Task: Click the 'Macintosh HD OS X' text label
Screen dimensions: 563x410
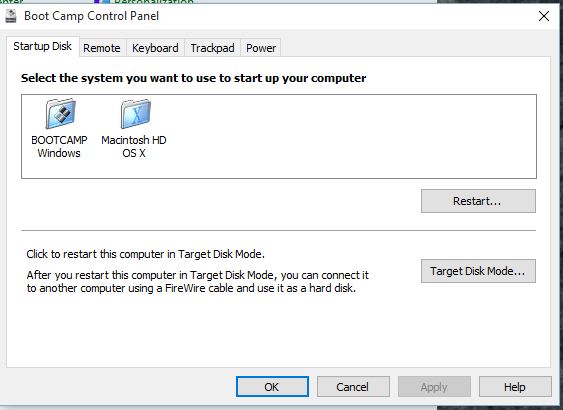Action: pos(134,146)
